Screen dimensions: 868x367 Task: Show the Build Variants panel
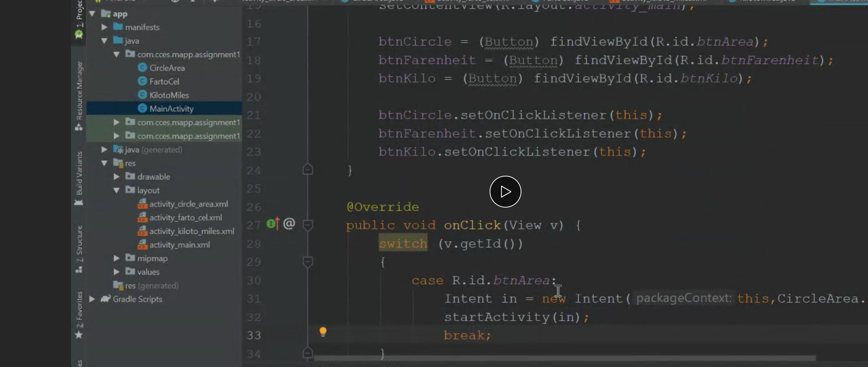78,174
